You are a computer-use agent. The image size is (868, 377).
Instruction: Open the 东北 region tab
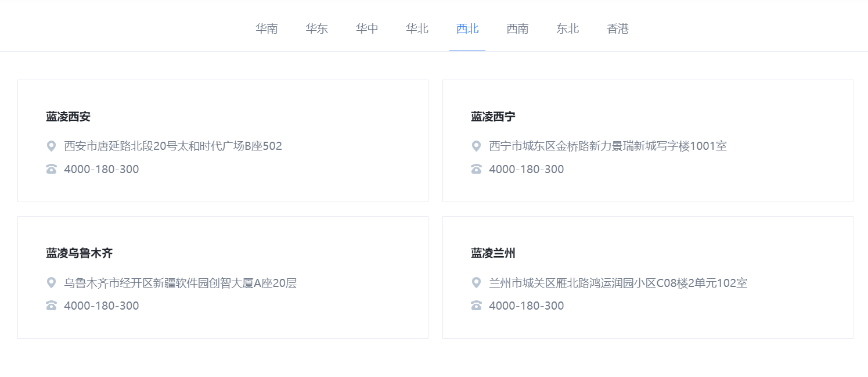pos(568,28)
